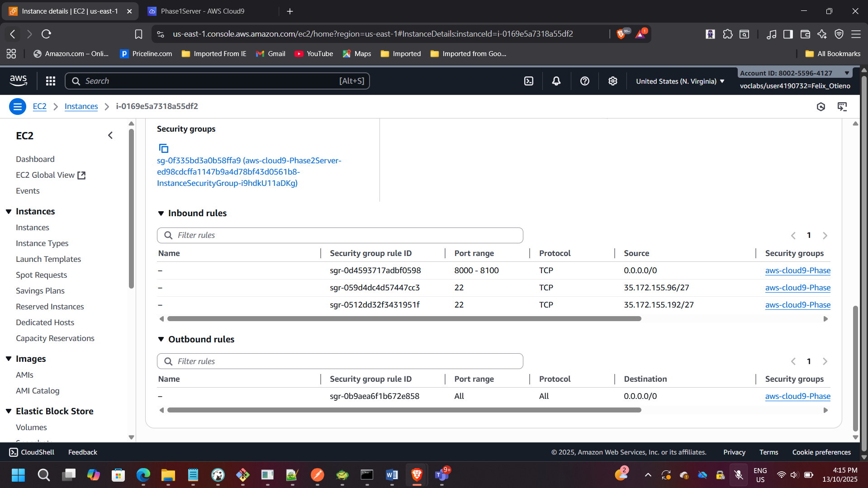Viewport: 868px width, 488px height.
Task: Open the notifications bell in AWS header
Action: [556, 81]
